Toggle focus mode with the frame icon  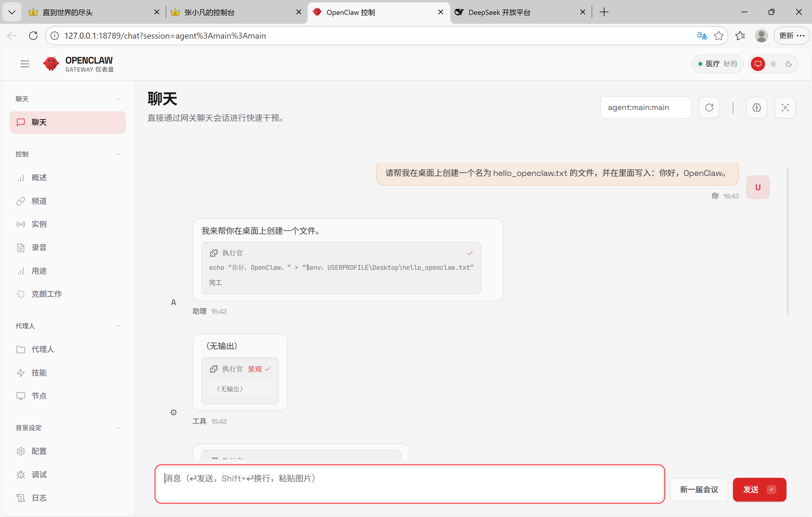tap(785, 108)
